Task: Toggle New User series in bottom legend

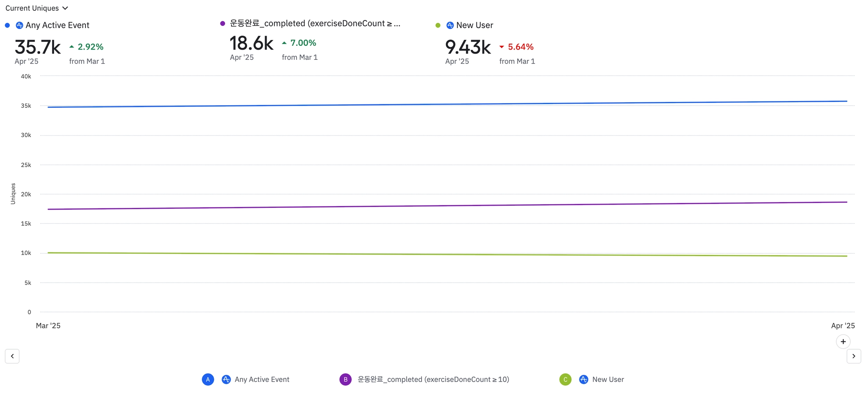Action: pos(608,379)
